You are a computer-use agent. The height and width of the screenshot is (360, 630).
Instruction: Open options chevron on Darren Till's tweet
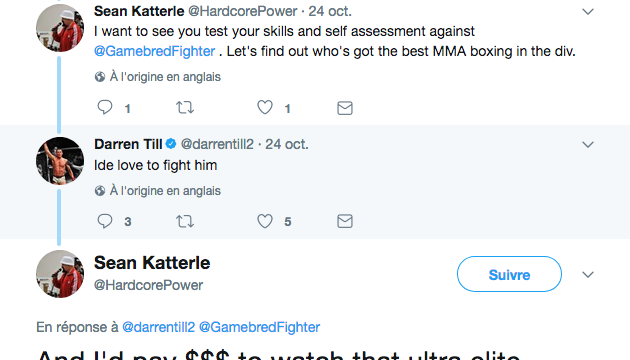pyautogui.click(x=588, y=145)
